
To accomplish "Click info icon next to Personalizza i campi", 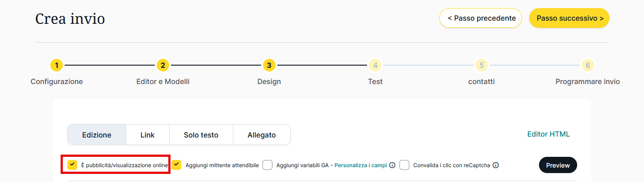I will (x=392, y=165).
